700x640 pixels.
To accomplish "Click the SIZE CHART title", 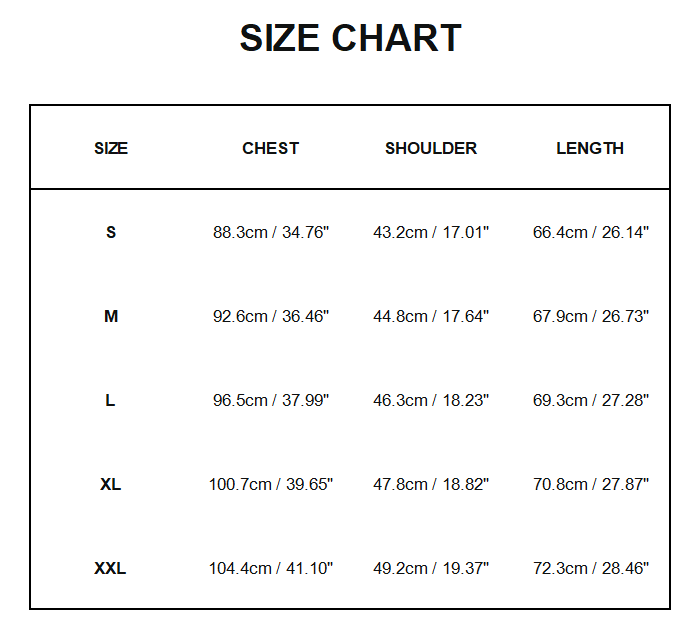I will [350, 39].
